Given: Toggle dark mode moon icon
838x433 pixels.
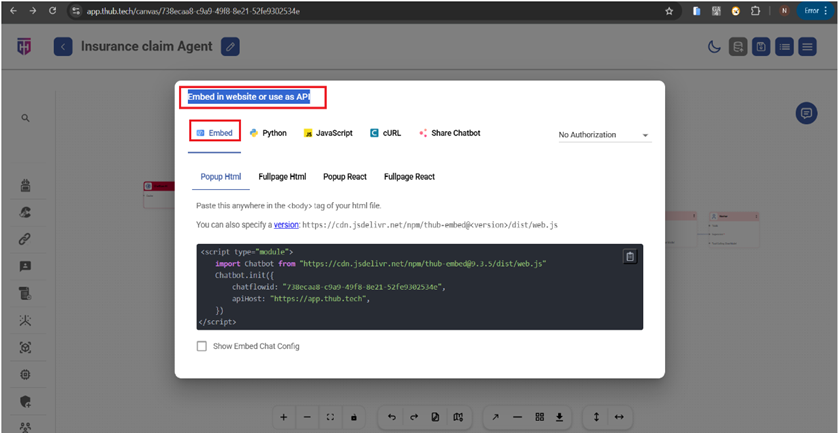Looking at the screenshot, I should coord(714,46).
